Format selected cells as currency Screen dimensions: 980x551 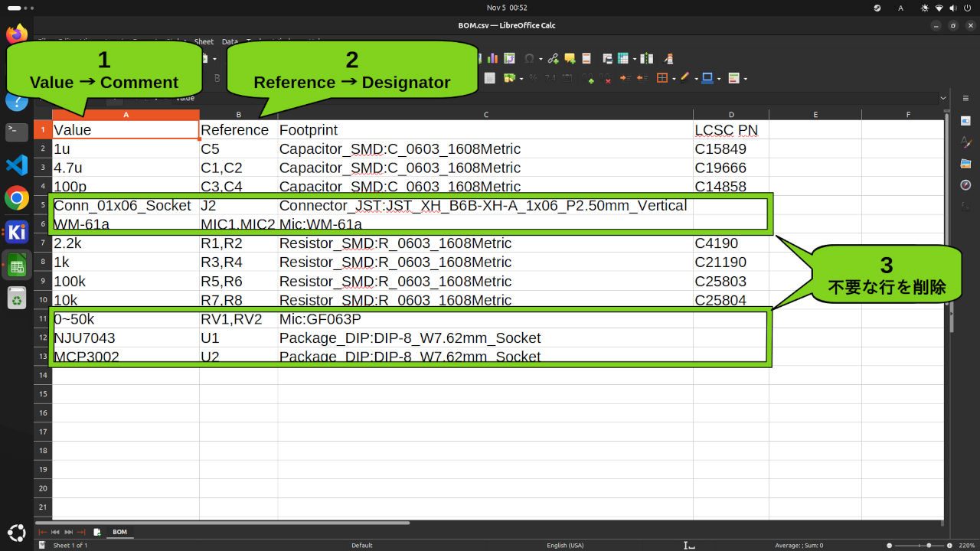[x=509, y=78]
